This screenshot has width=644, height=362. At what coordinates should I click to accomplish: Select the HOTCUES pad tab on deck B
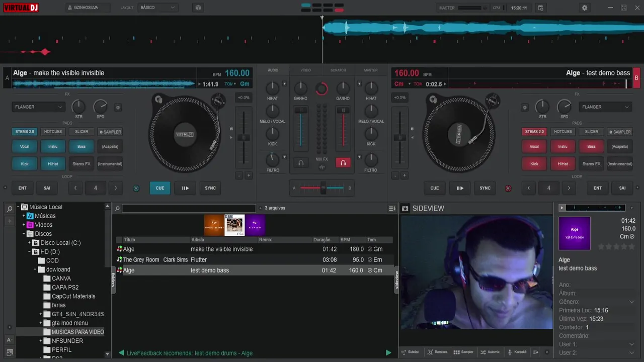563,132
